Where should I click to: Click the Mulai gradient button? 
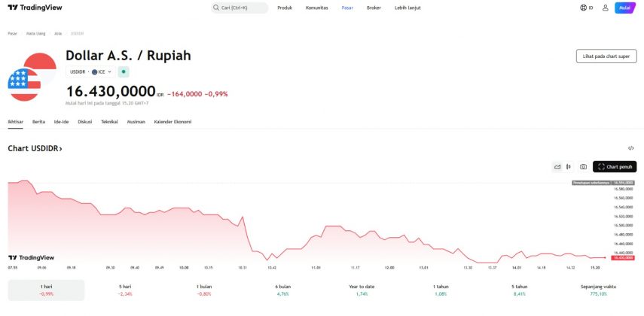click(624, 8)
